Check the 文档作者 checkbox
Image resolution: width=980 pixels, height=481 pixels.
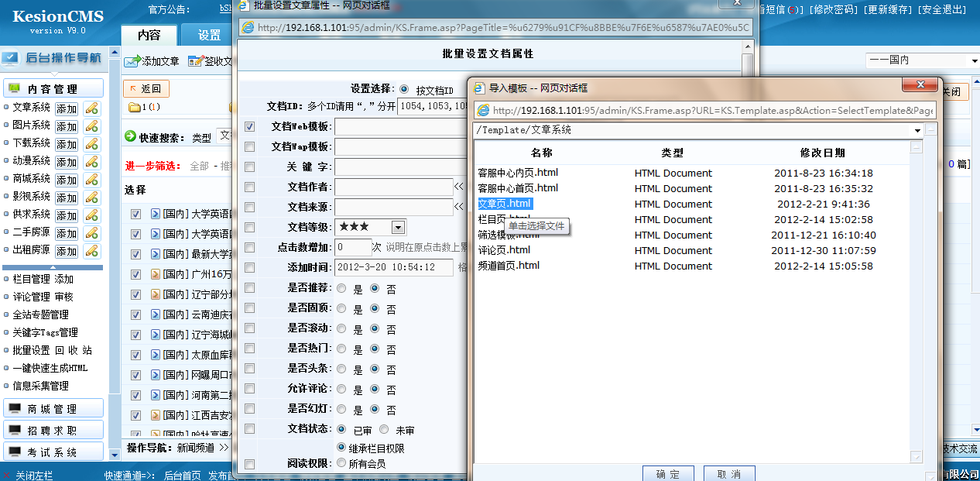(x=249, y=187)
